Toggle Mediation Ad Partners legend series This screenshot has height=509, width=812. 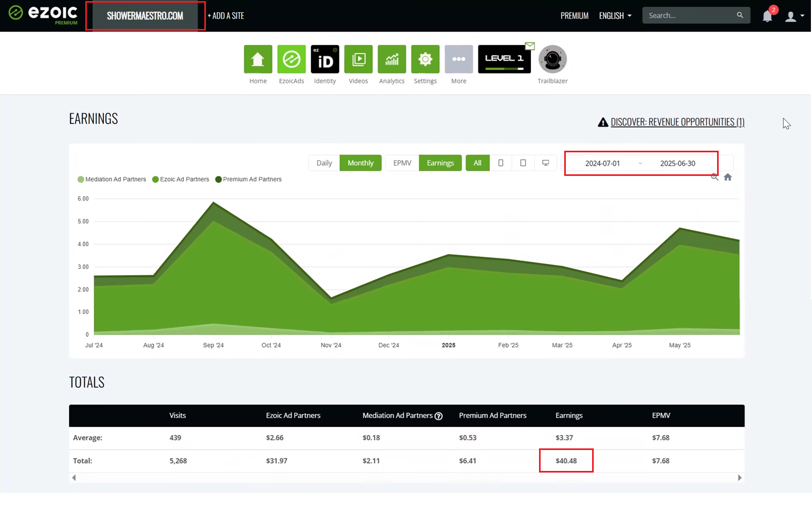112,179
